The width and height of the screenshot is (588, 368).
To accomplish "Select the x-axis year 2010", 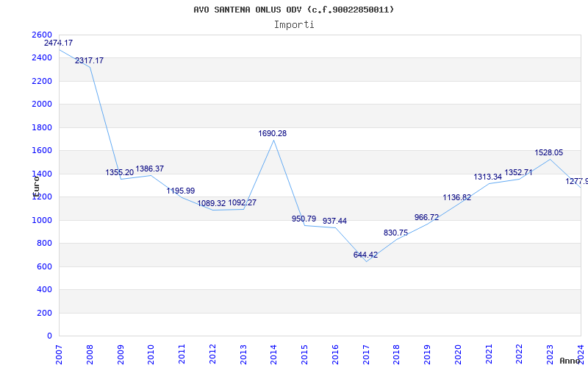I will (x=151, y=354).
